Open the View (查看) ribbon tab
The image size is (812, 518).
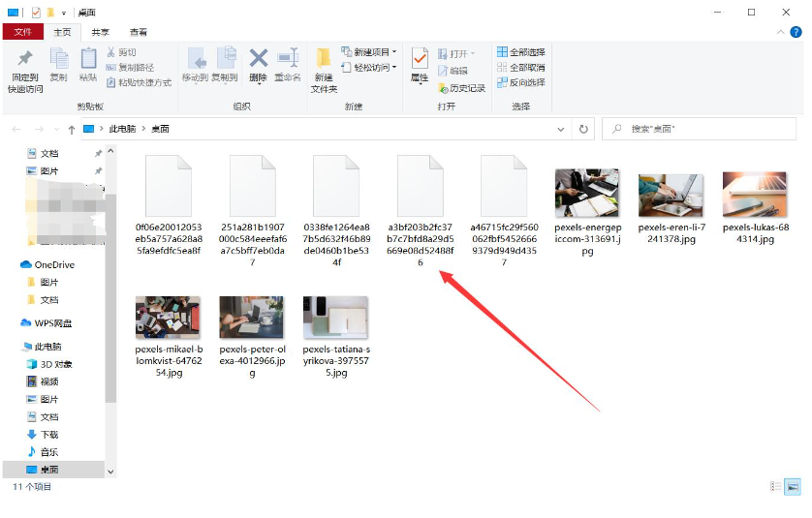point(139,32)
